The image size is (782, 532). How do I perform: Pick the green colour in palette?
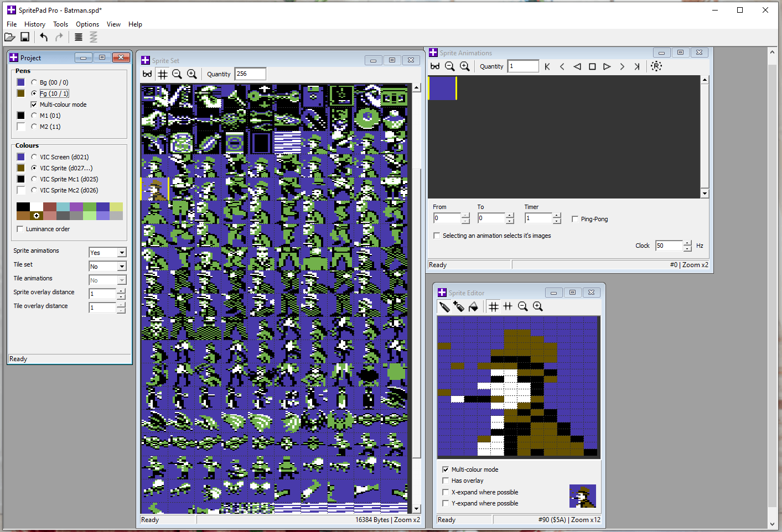point(90,207)
